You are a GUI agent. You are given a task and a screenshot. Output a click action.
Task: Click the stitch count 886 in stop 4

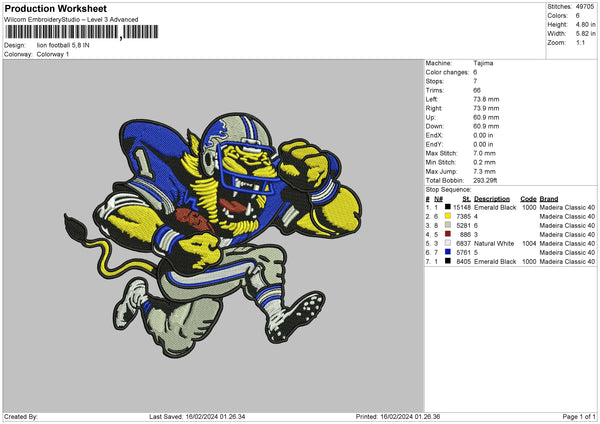(x=465, y=235)
